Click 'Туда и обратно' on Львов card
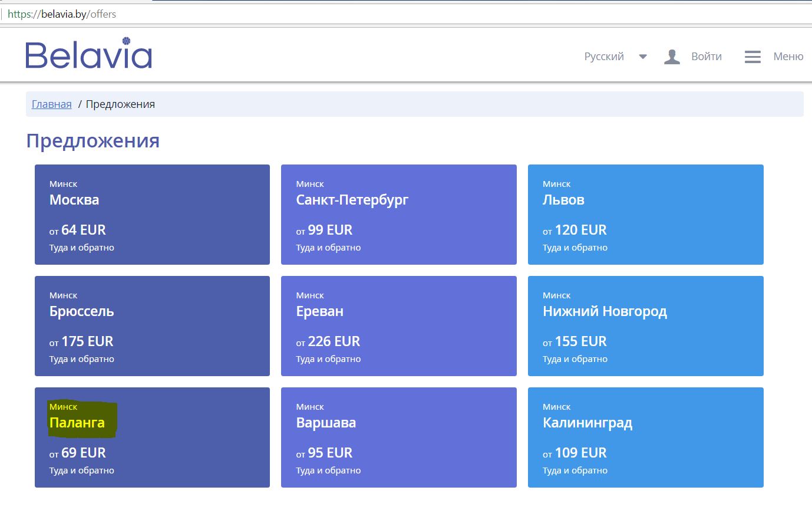Viewport: 812px width, 510px height. pos(575,248)
